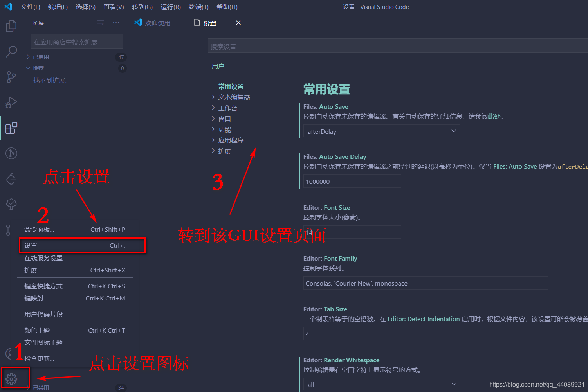The height and width of the screenshot is (392, 588).
Task: Expand 窗口 settings category
Action: pyautogui.click(x=225, y=119)
